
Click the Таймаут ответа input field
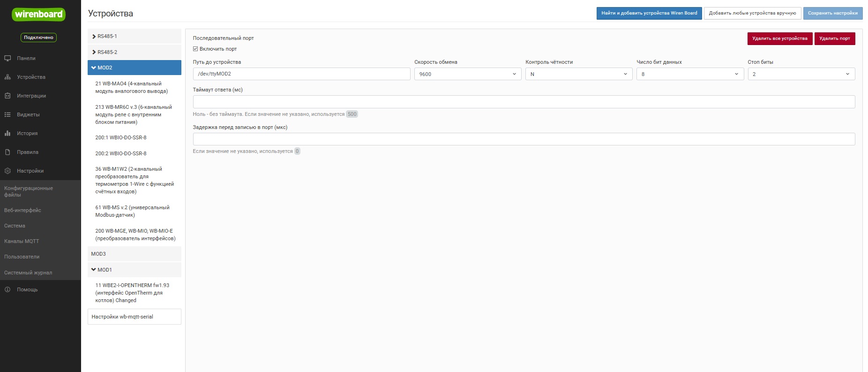(524, 102)
